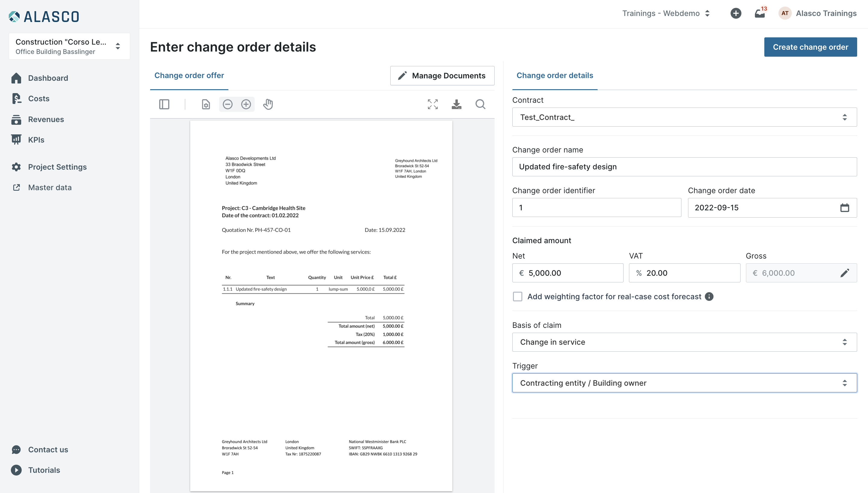Viewport: 868px width, 493px height.
Task: Edit gross amount with pencil icon
Action: tap(844, 273)
